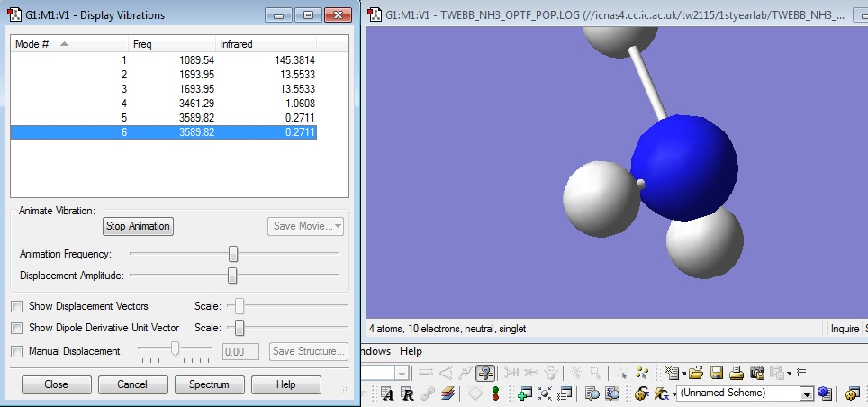Click the Save floppy disk icon
Viewport: 868px width, 407px height.
[x=717, y=373]
